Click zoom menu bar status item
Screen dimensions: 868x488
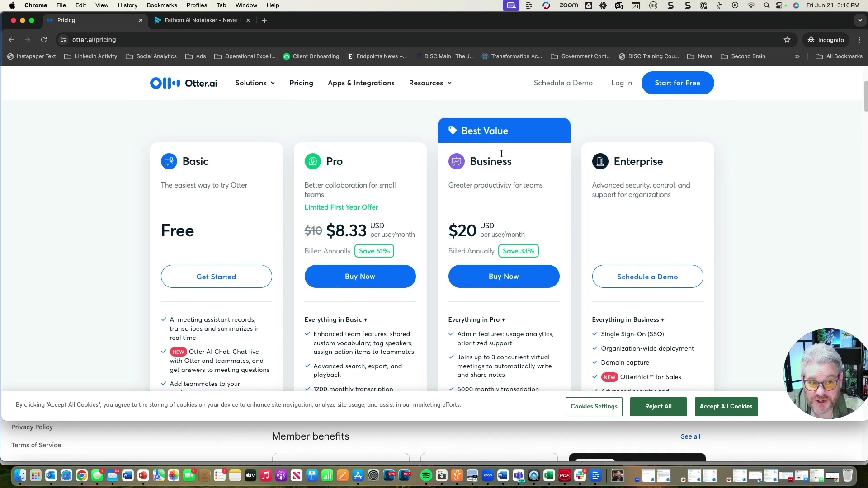click(568, 5)
